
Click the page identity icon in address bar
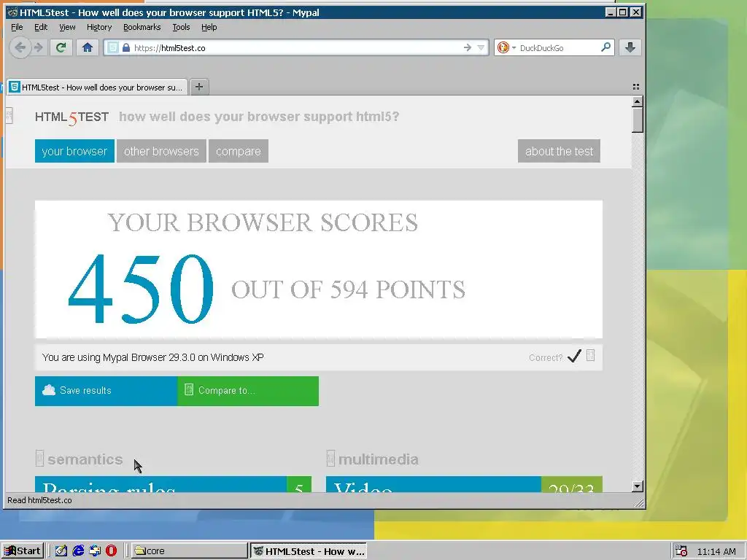112,47
